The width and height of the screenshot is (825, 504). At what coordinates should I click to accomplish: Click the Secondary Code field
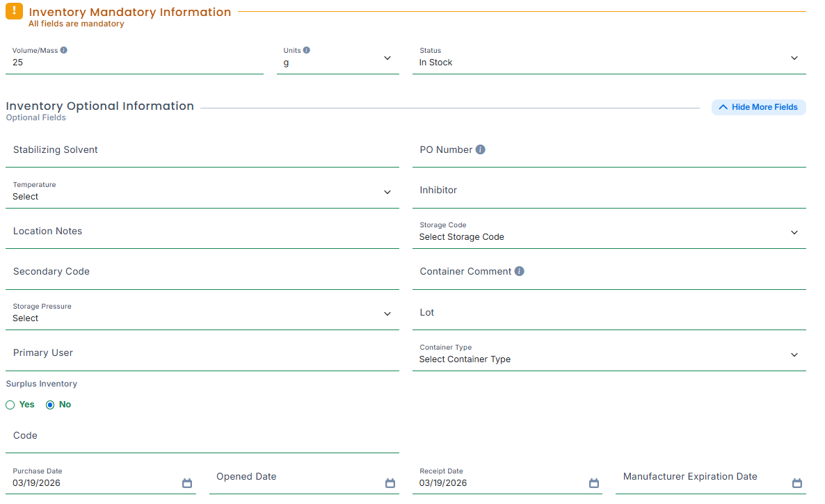pyautogui.click(x=202, y=273)
